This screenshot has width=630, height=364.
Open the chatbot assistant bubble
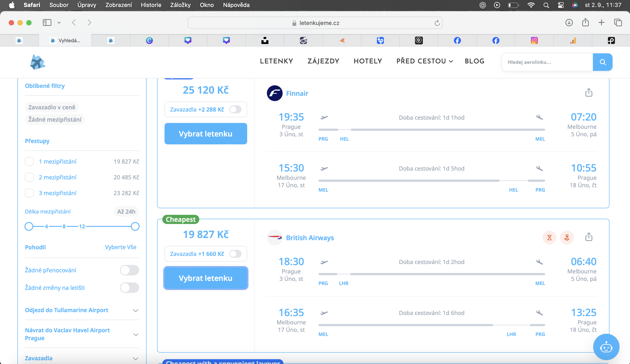click(x=606, y=347)
